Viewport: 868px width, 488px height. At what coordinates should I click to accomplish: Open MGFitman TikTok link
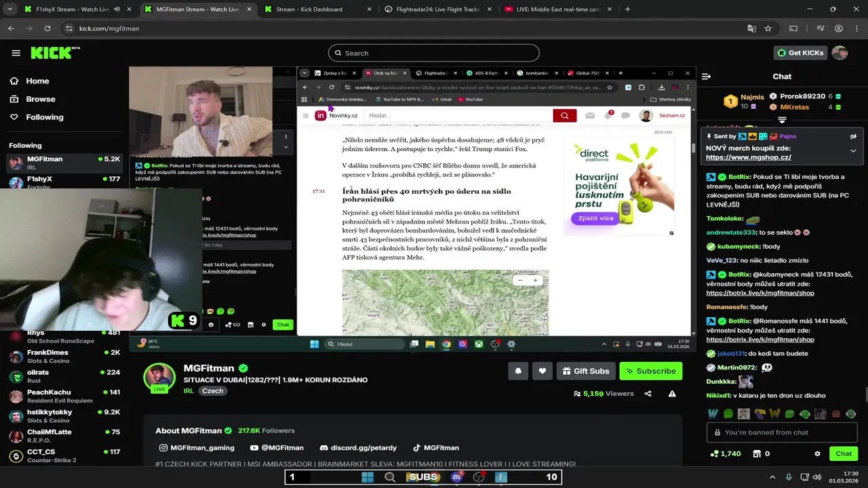(x=435, y=448)
